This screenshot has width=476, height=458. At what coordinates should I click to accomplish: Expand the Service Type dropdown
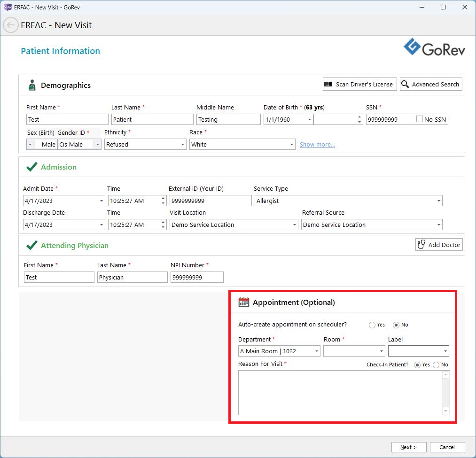439,201
